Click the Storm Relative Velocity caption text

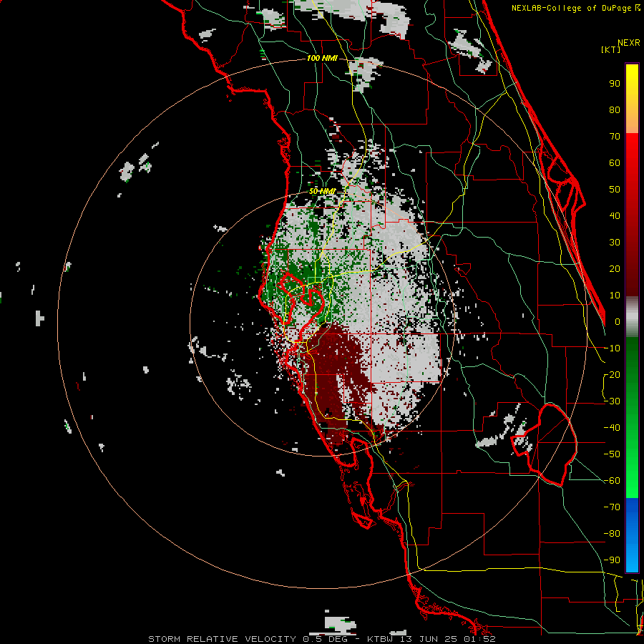321,639
